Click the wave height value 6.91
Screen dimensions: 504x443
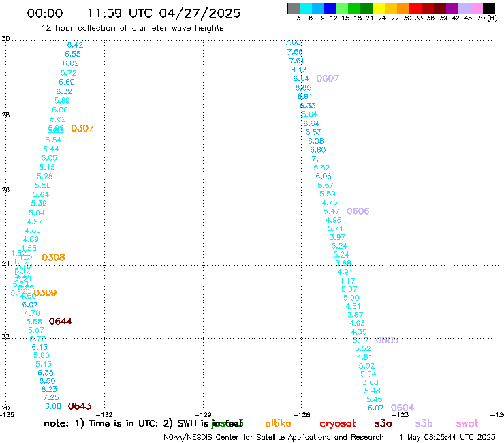point(304,97)
